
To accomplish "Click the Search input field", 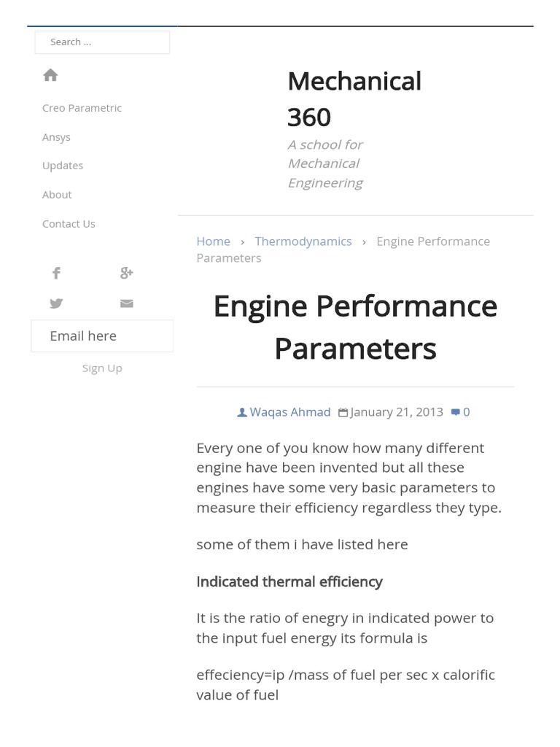I will click(102, 42).
